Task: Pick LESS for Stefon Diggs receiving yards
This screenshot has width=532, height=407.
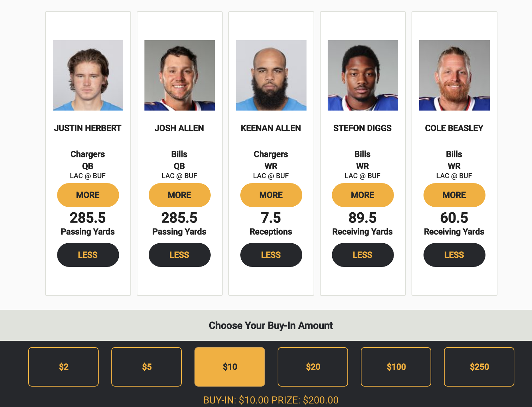Action: click(x=363, y=255)
